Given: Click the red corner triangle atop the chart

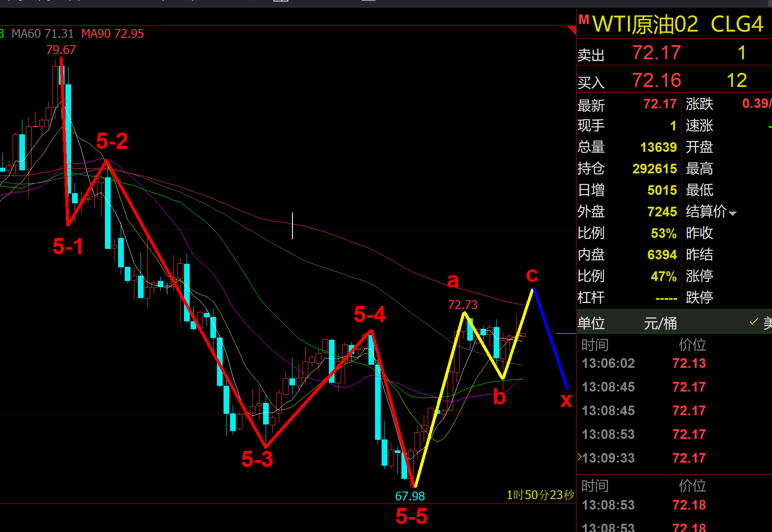Looking at the screenshot, I should pyautogui.click(x=572, y=30).
